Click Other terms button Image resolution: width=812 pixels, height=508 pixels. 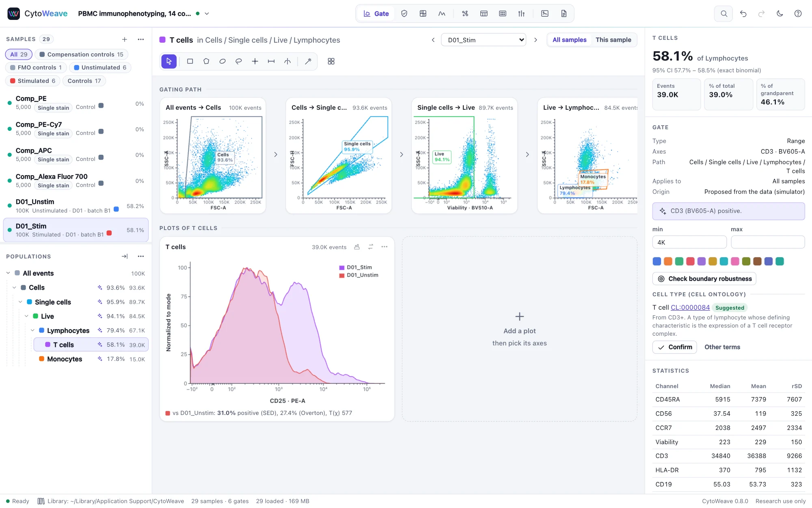(722, 347)
